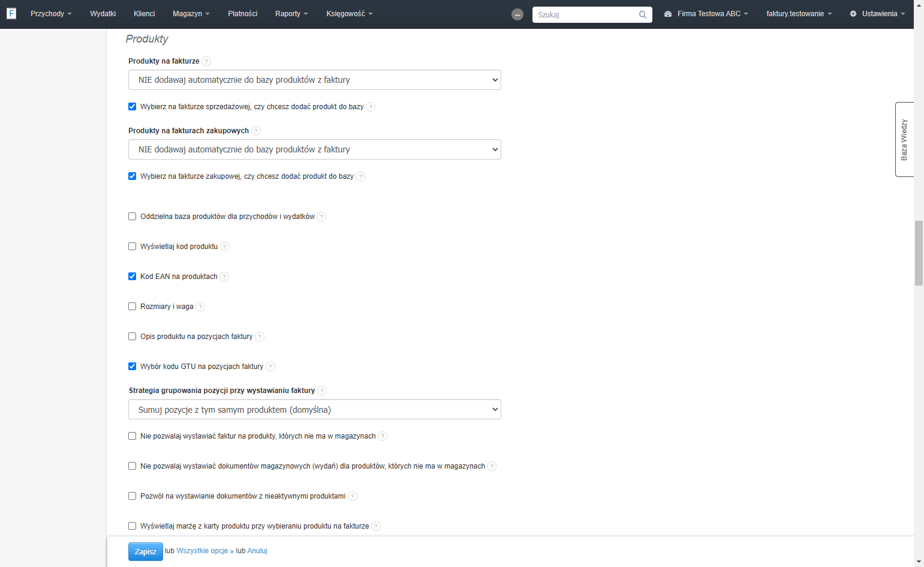Click help icon beside Pozwól na wystawianie dokumentów
The image size is (924, 567).
[353, 496]
